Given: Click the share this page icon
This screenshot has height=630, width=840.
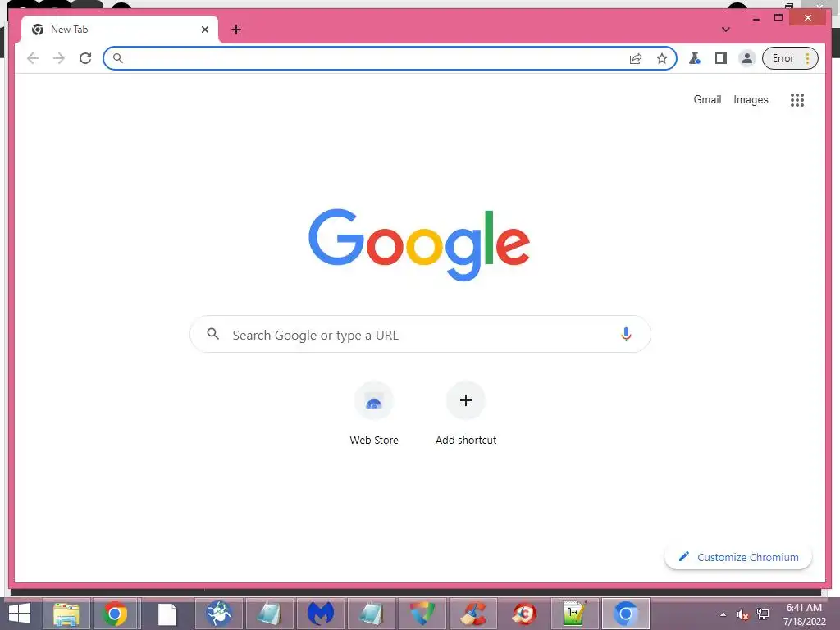Looking at the screenshot, I should [636, 58].
